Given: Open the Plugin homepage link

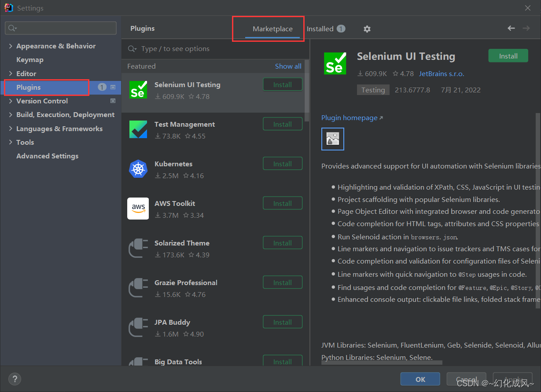Looking at the screenshot, I should coord(352,118).
